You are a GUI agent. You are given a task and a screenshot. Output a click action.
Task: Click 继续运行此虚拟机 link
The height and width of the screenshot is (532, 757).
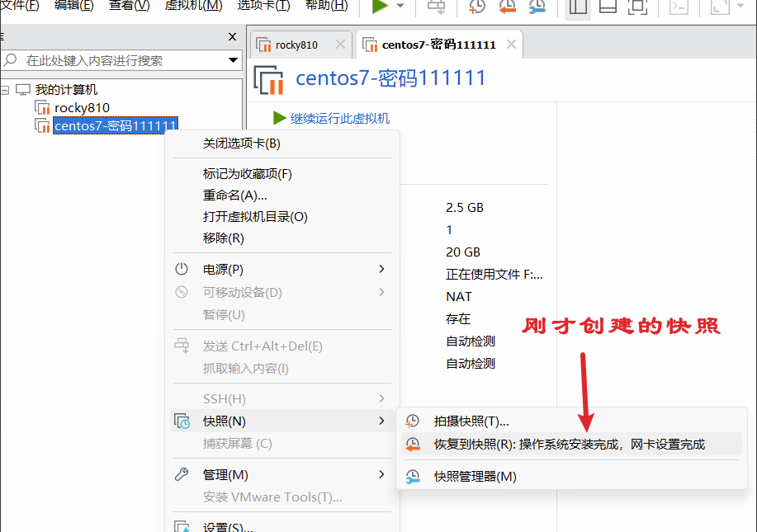tap(340, 119)
